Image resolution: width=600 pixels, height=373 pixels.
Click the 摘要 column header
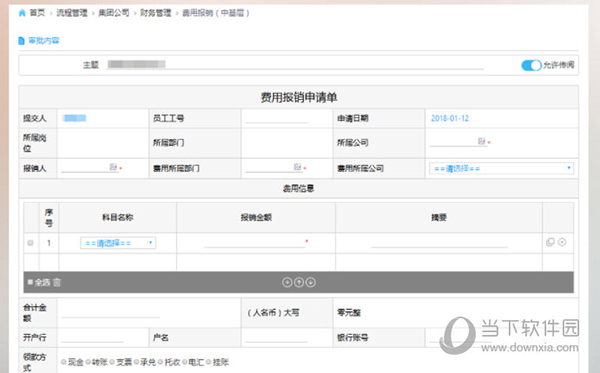(x=439, y=217)
